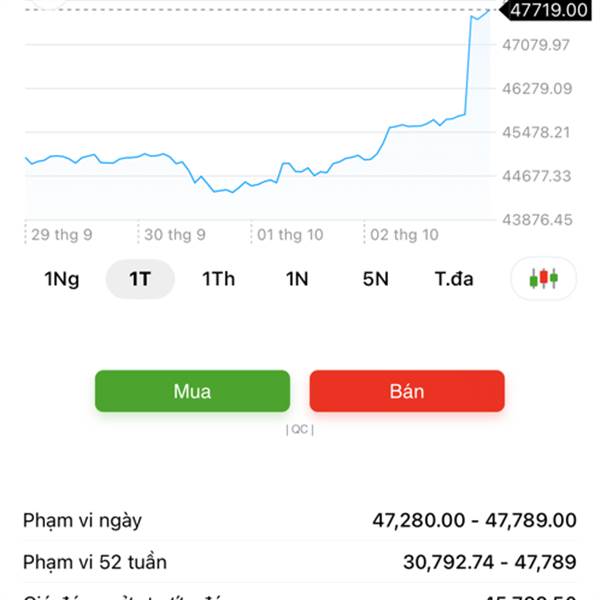Viewport: 600px width, 600px height.
Task: Click the QC ad label
Action: pyautogui.click(x=300, y=429)
